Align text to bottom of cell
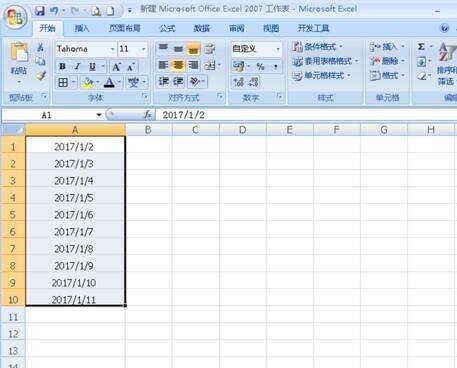The width and height of the screenshot is (457, 368). pyautogui.click(x=194, y=49)
